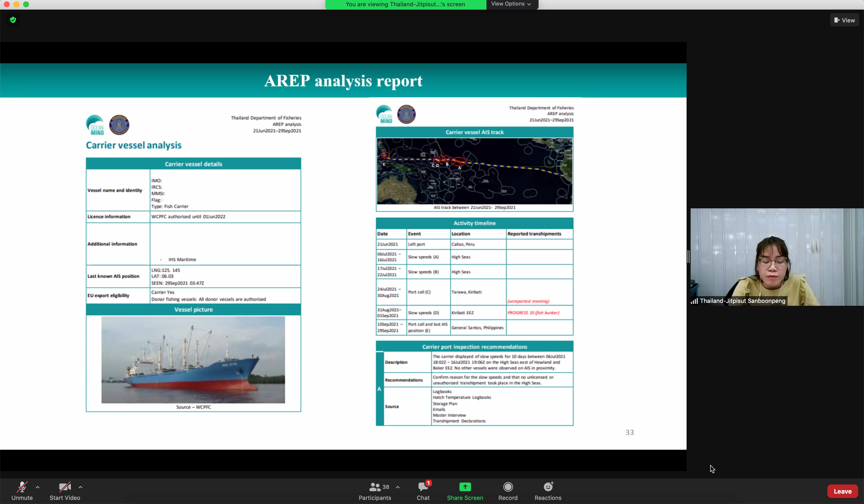864x504 pixels.
Task: Click the panel resize handle beside shared screen
Action: pyautogui.click(x=688, y=256)
